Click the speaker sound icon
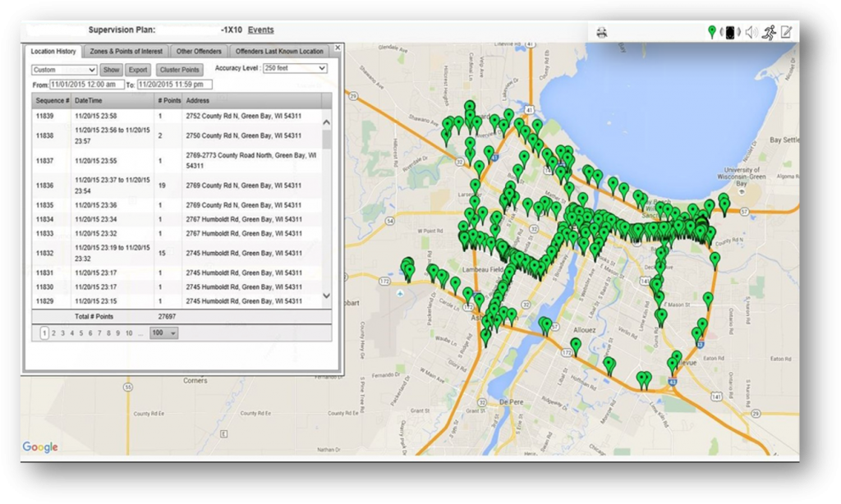 point(750,33)
